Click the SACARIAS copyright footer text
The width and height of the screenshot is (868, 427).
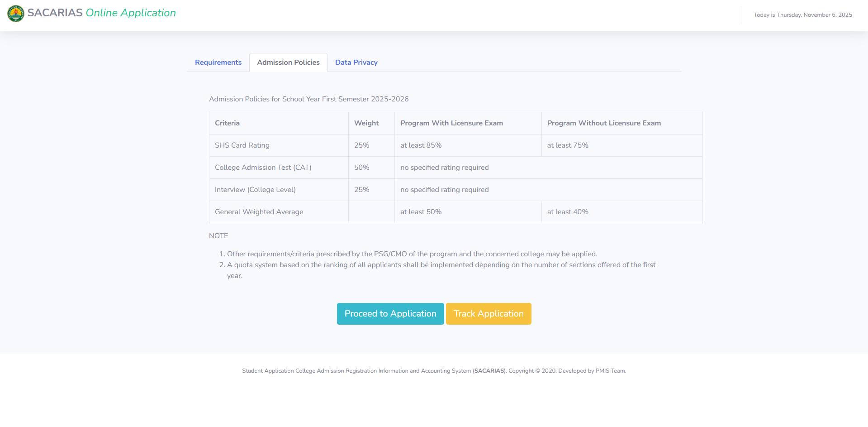point(434,371)
